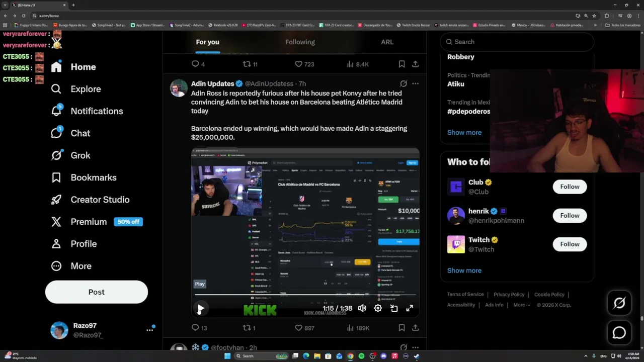Expand footer More options
The width and height of the screenshot is (644, 362).
[x=521, y=305]
